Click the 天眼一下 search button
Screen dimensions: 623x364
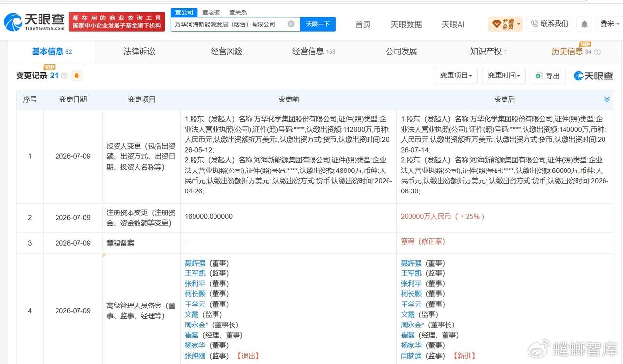[x=318, y=24]
